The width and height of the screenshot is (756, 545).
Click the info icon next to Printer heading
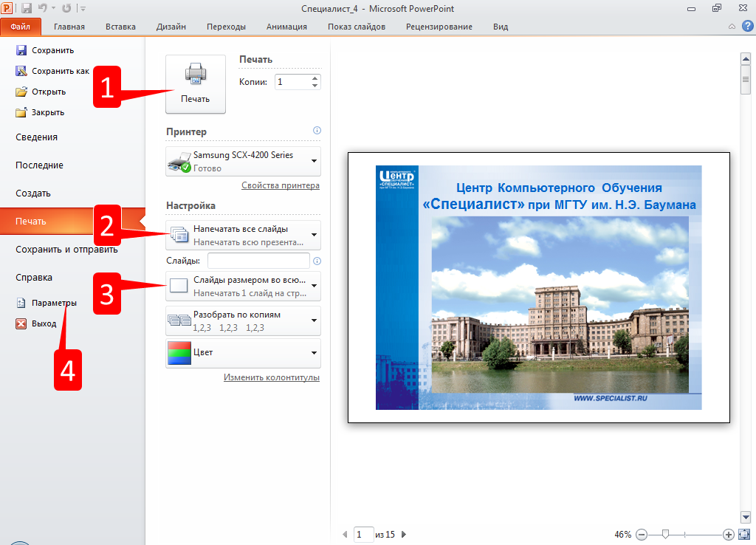[317, 131]
